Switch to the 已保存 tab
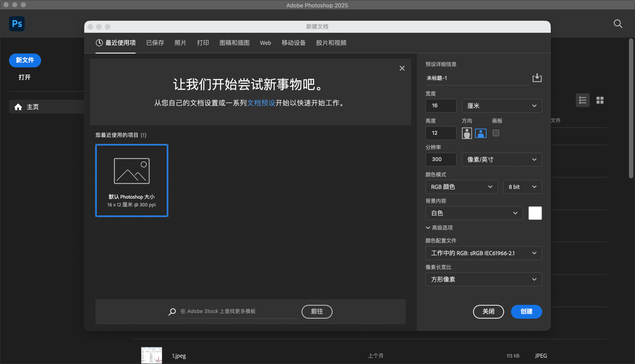Screen dimensions: 635x364 coord(155,43)
